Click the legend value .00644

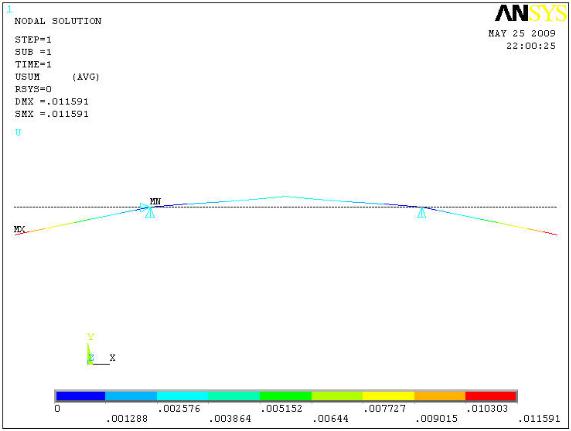pos(330,419)
